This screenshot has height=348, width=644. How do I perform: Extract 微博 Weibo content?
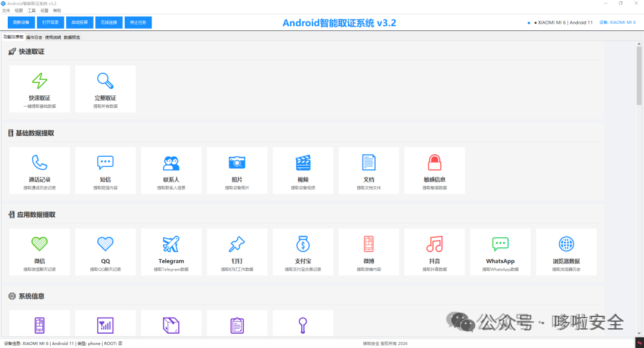(x=369, y=252)
